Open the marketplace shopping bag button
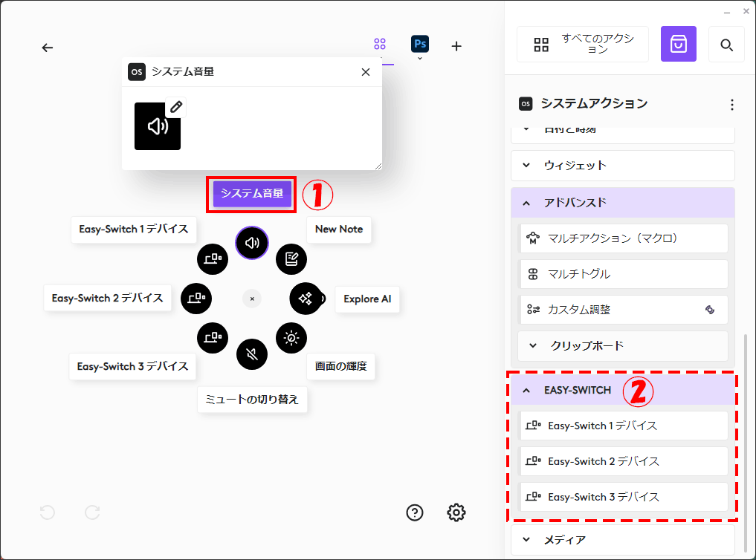The height and width of the screenshot is (560, 756). coord(678,45)
